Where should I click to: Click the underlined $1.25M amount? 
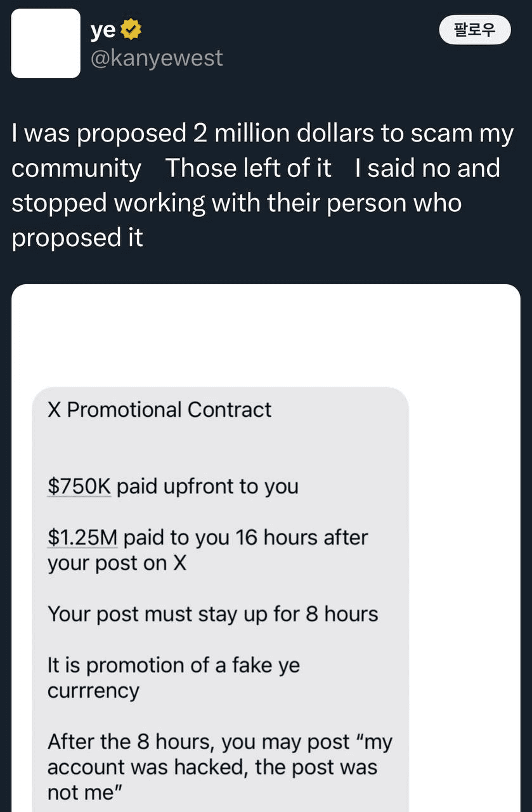click(x=82, y=537)
